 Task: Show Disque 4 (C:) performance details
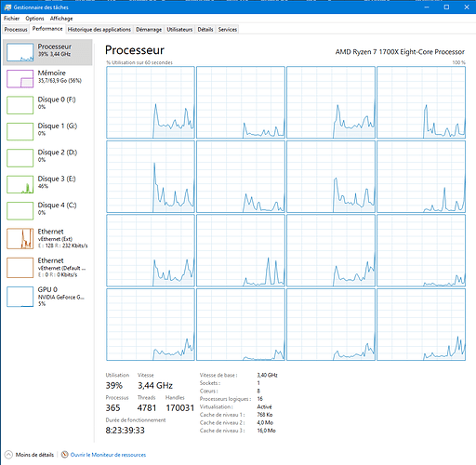point(47,211)
